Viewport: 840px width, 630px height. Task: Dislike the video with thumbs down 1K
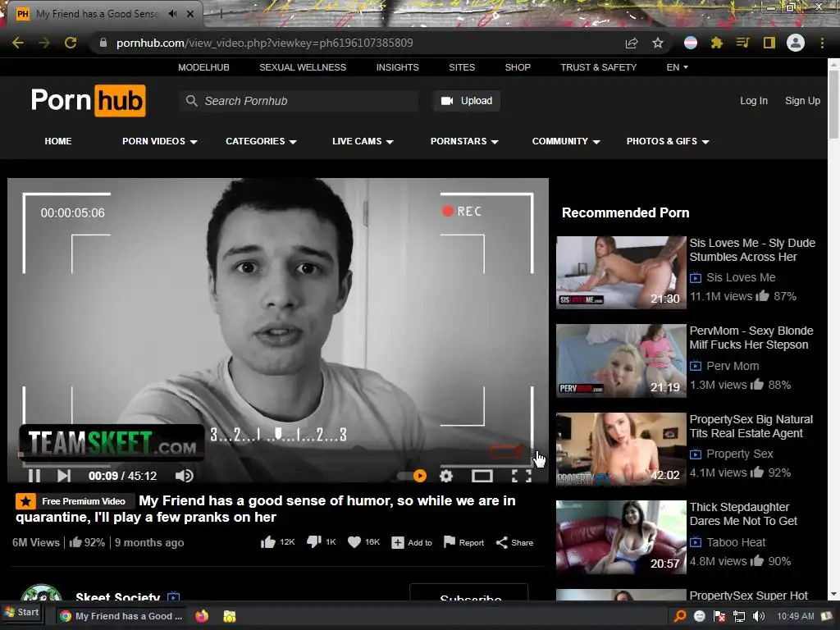321,542
